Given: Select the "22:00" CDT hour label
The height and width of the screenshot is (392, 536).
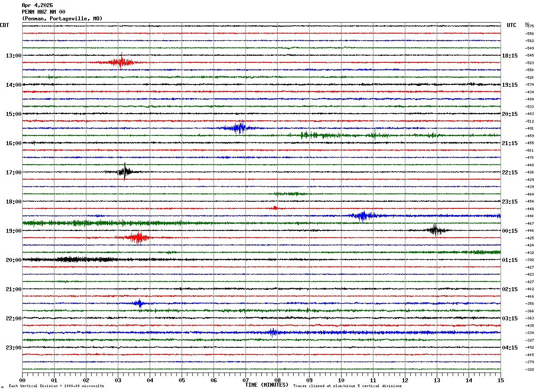Looking at the screenshot, I should (14, 319).
